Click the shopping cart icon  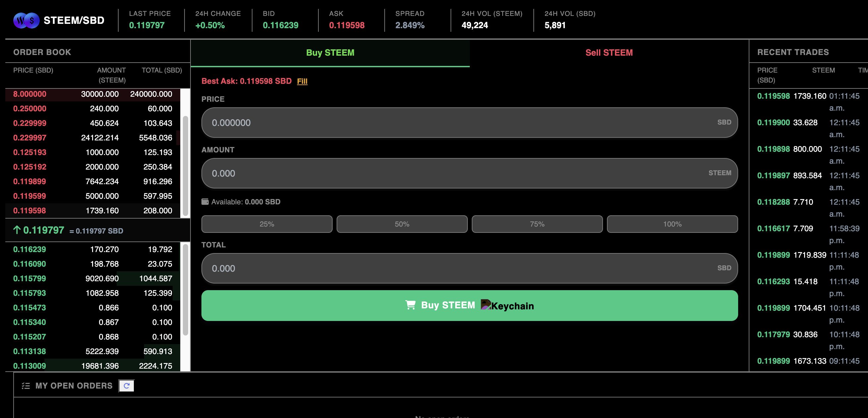point(410,305)
